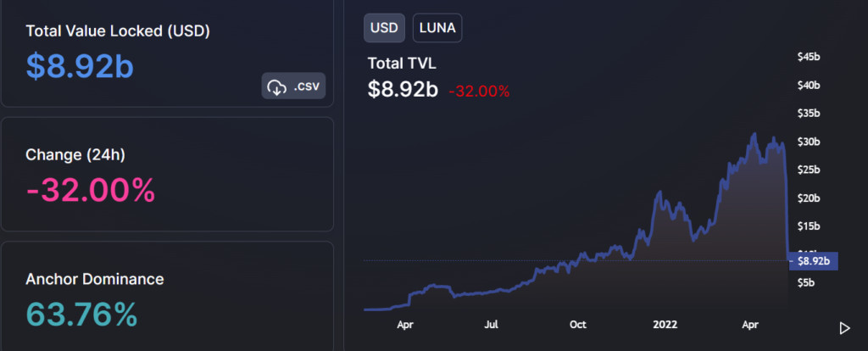
Task: Click the large blue $8.92b figure
Action: point(80,67)
